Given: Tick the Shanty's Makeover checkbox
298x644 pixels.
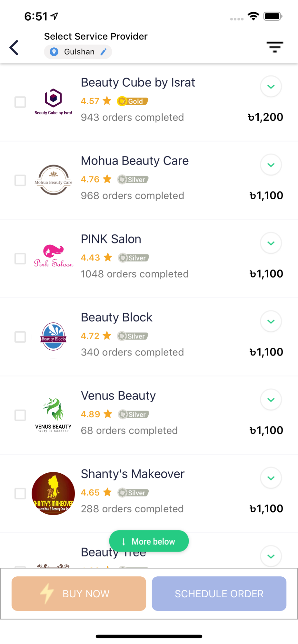Looking at the screenshot, I should 20,493.
